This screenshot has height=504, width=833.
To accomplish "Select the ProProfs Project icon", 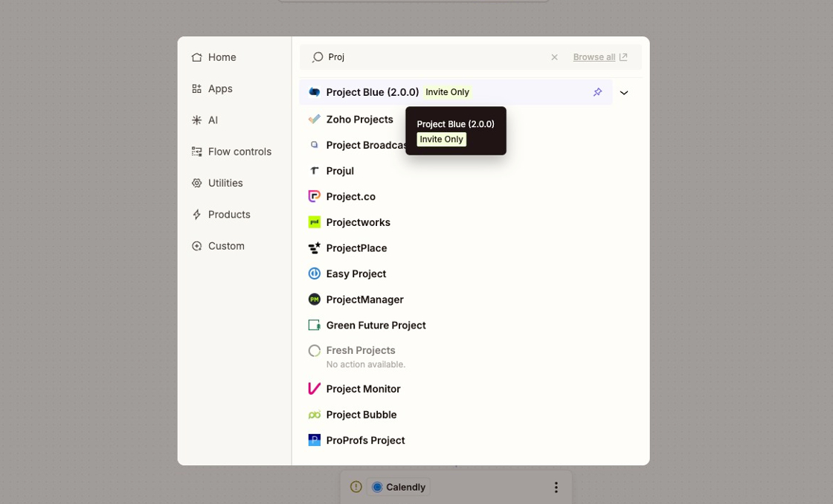I will click(315, 439).
